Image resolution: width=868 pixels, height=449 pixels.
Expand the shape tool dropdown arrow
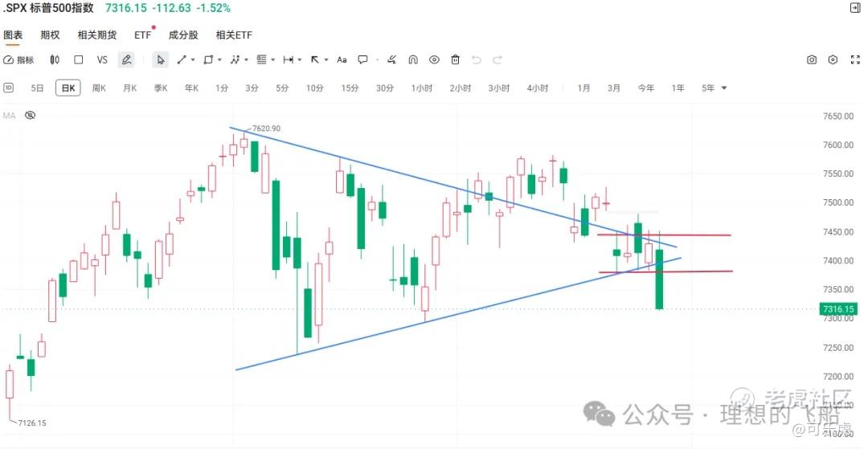pyautogui.click(x=219, y=59)
